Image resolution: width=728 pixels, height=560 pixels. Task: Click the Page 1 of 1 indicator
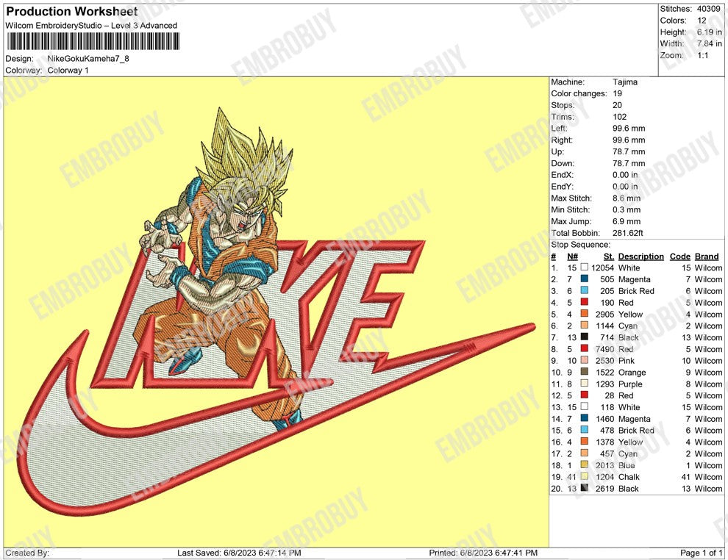pyautogui.click(x=701, y=553)
